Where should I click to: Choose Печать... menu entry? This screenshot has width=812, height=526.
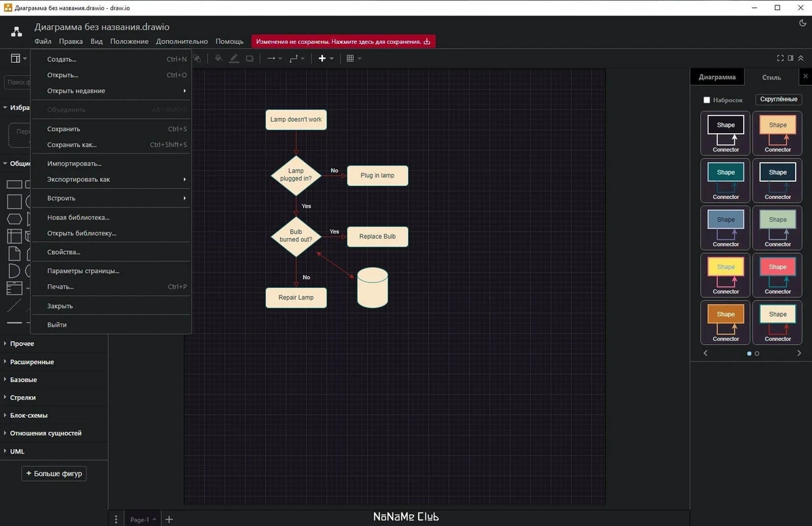click(111, 287)
